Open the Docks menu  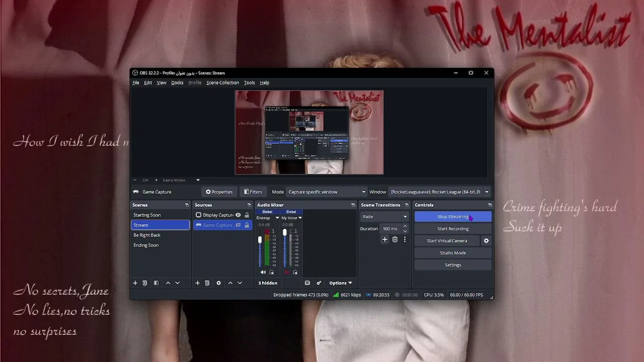177,82
